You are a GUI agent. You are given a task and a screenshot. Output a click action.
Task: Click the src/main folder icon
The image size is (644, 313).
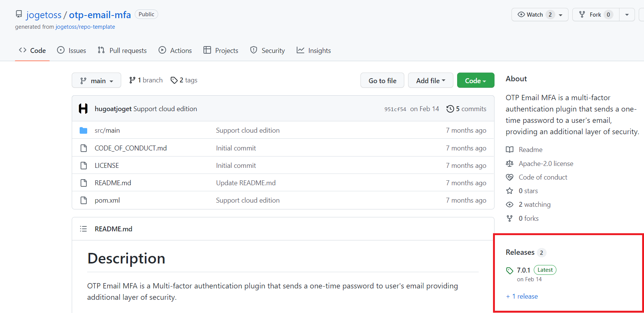[x=83, y=130]
